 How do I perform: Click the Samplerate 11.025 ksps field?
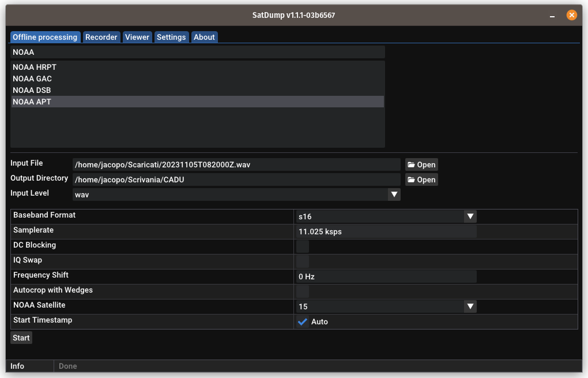click(386, 231)
